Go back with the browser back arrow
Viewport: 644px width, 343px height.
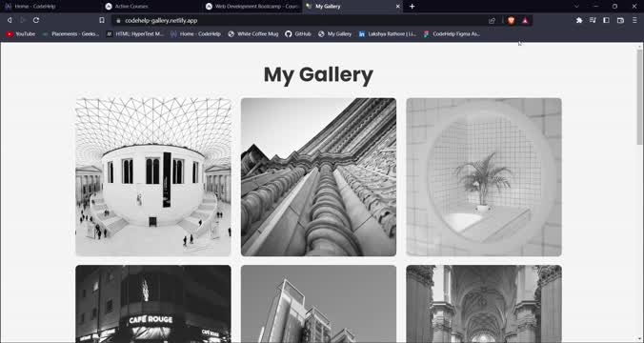(x=9, y=20)
